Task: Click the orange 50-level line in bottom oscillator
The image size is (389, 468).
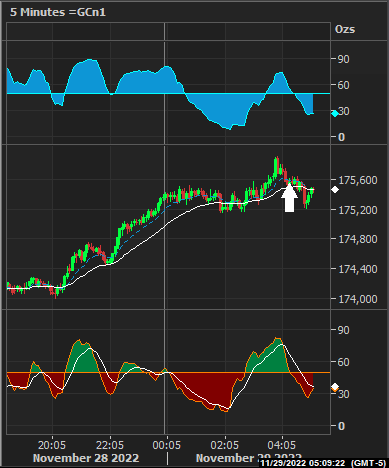Action: click(168, 372)
